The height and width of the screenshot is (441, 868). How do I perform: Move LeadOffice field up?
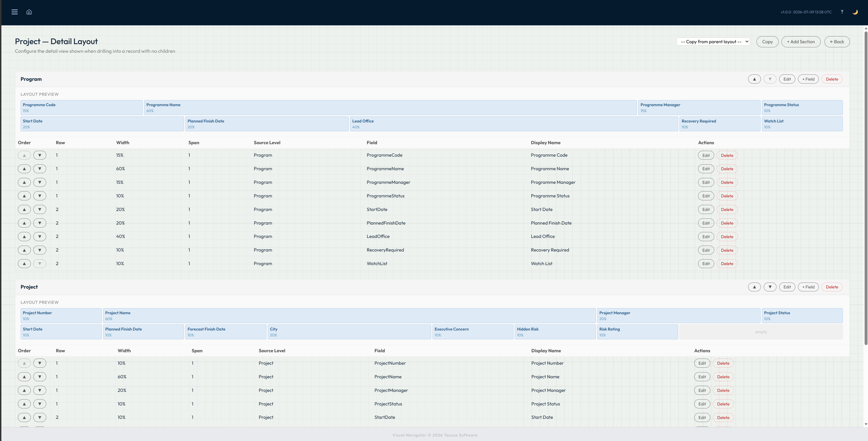tap(24, 236)
